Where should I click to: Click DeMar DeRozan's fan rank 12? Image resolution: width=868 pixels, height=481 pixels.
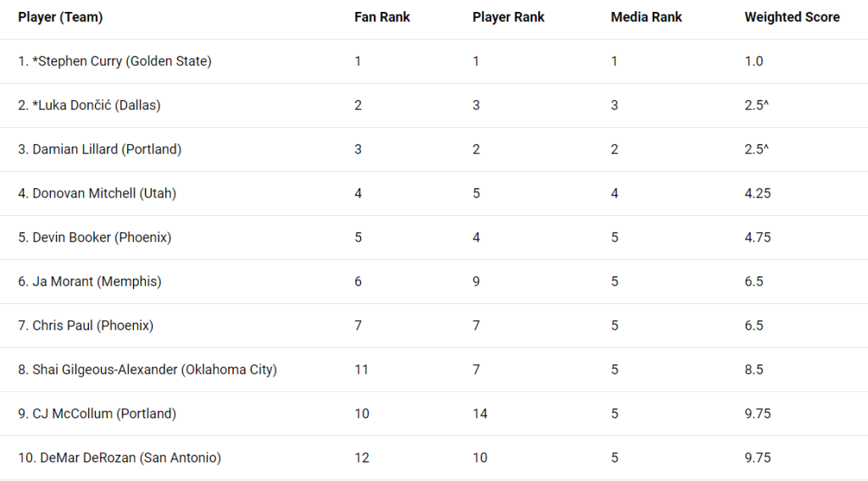point(362,458)
